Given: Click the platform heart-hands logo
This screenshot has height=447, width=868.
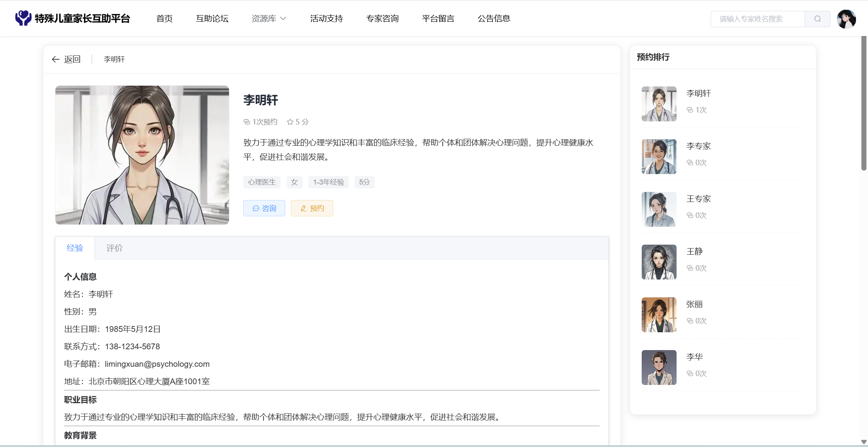Looking at the screenshot, I should tap(23, 18).
